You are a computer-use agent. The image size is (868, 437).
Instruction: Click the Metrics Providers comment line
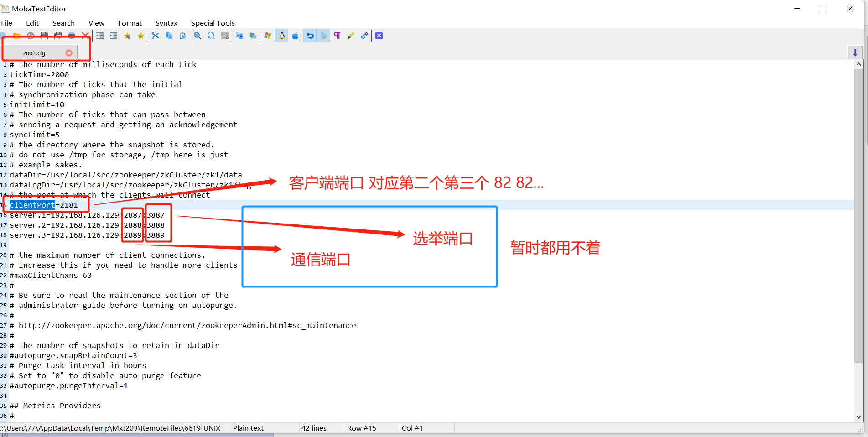pyautogui.click(x=55, y=406)
